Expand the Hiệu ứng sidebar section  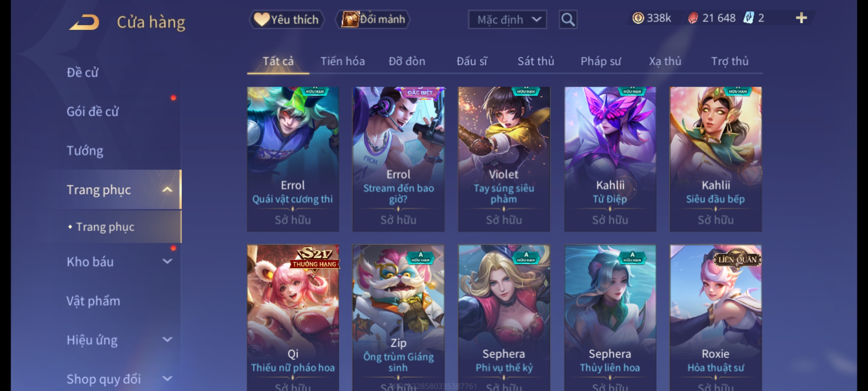[167, 340]
